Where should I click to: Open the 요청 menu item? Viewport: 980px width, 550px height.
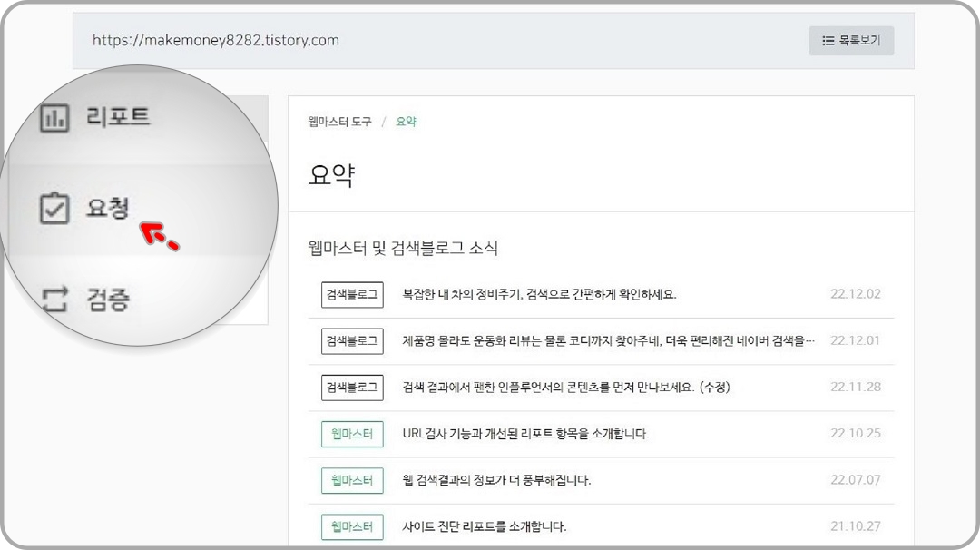[x=107, y=208]
